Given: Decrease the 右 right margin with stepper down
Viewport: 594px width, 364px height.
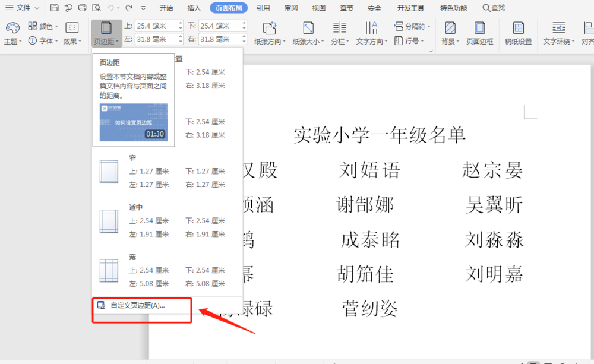Looking at the screenshot, I should click(x=244, y=42).
